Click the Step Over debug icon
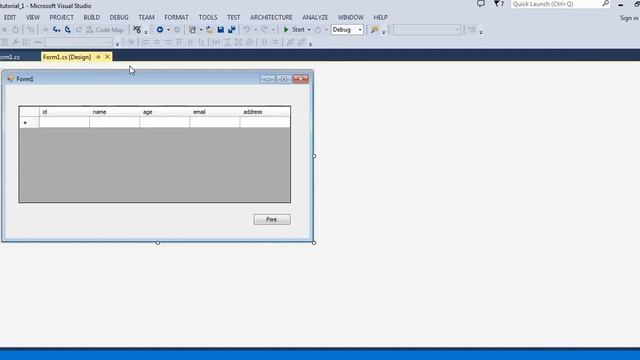 pyautogui.click(x=68, y=30)
